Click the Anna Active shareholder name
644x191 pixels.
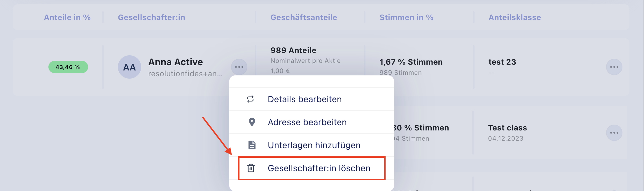pyautogui.click(x=176, y=62)
